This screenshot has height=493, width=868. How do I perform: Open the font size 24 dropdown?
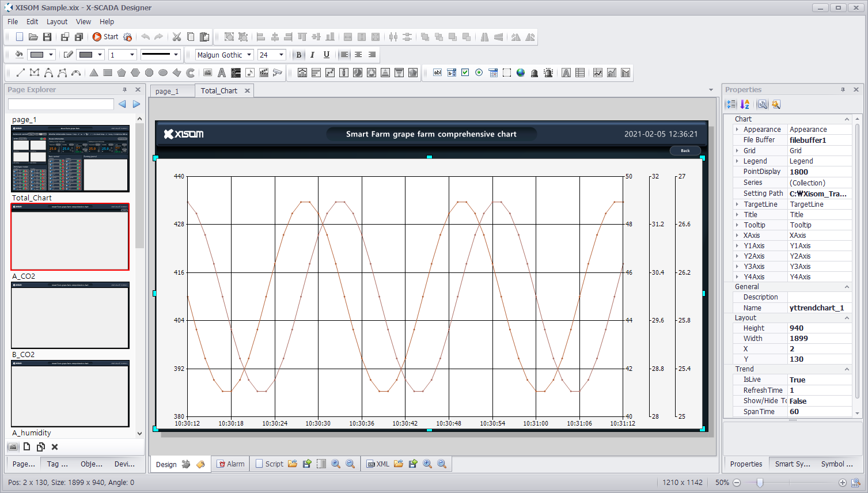point(282,55)
